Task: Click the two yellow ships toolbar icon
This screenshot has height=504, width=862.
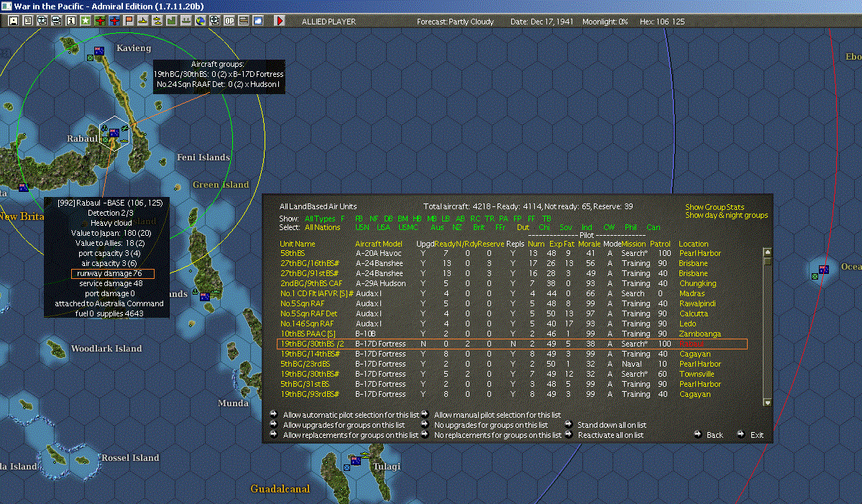Action: (x=157, y=21)
